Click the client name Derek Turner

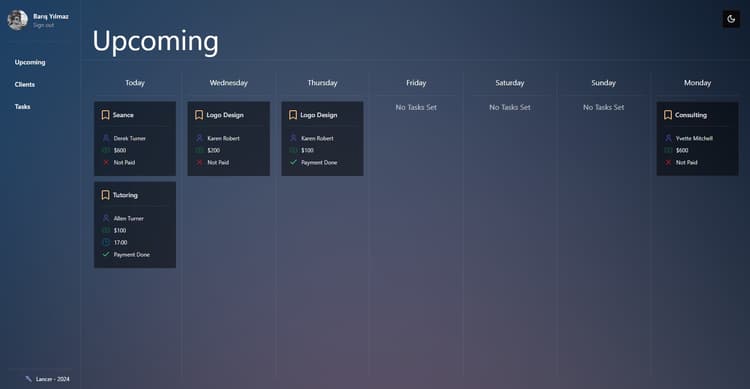pos(130,138)
